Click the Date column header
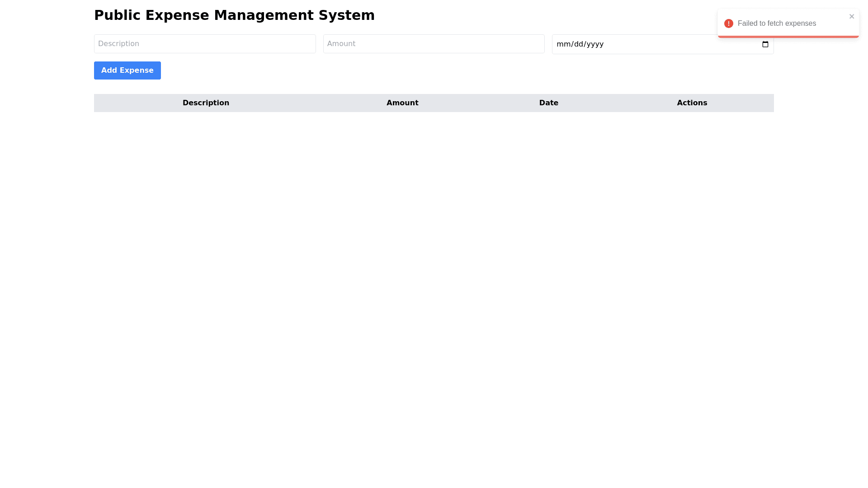The image size is (868, 488). click(x=548, y=103)
